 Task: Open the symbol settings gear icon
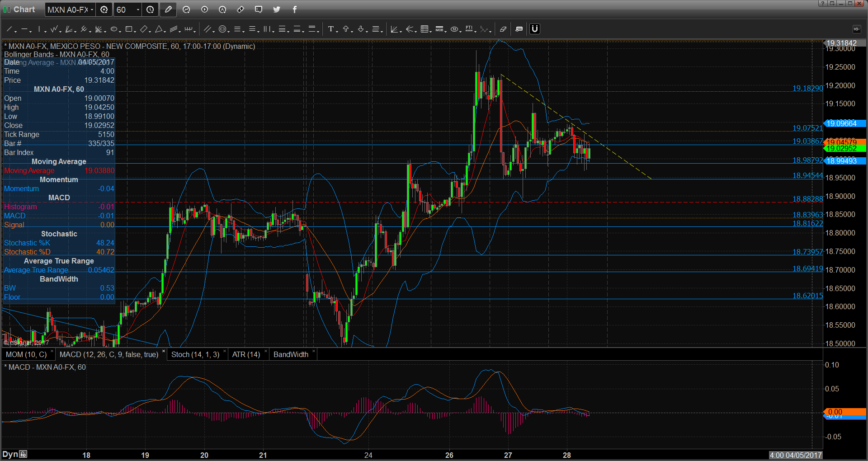(x=104, y=9)
